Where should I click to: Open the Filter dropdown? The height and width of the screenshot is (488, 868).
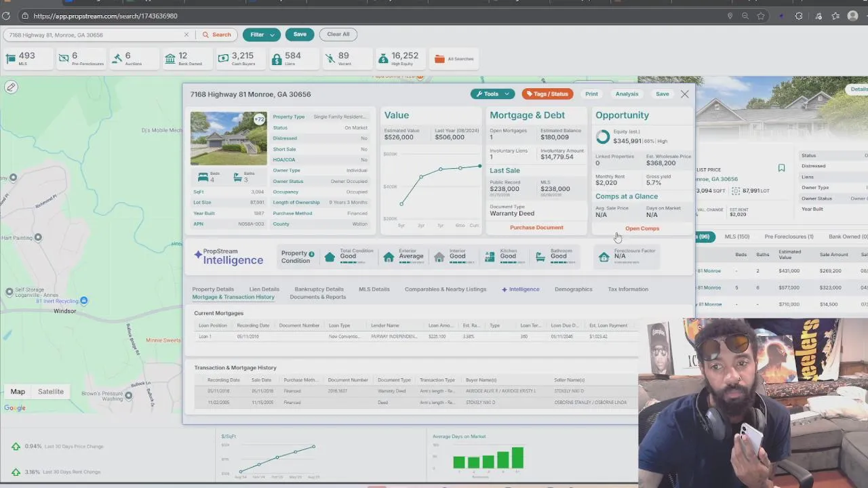[x=261, y=35]
